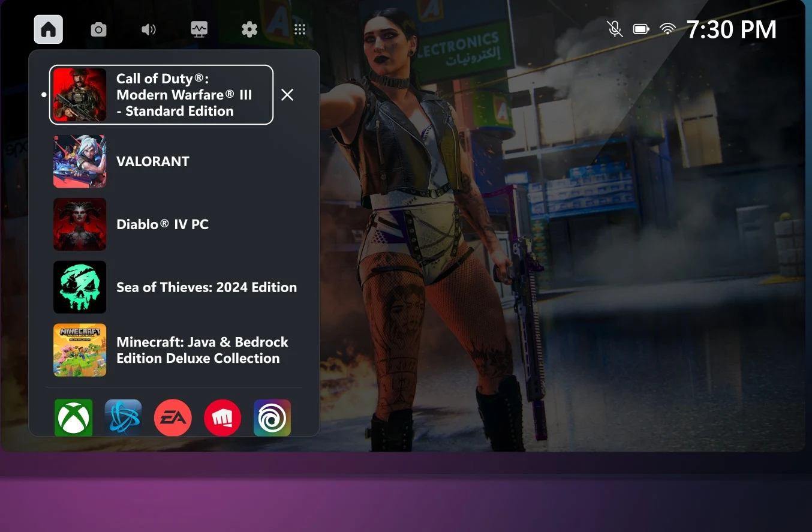Launch the Ubisoft Connect icon
This screenshot has height=532, width=812.
pos(272,418)
